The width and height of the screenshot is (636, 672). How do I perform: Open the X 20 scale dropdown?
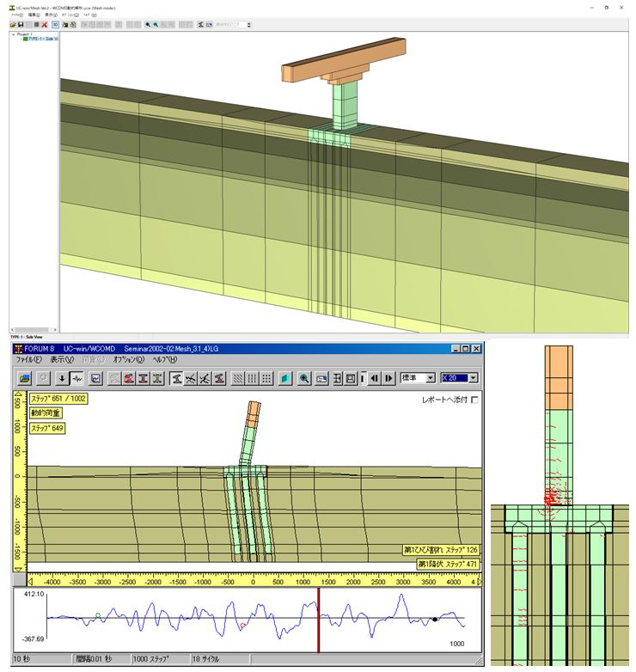pyautogui.click(x=474, y=378)
